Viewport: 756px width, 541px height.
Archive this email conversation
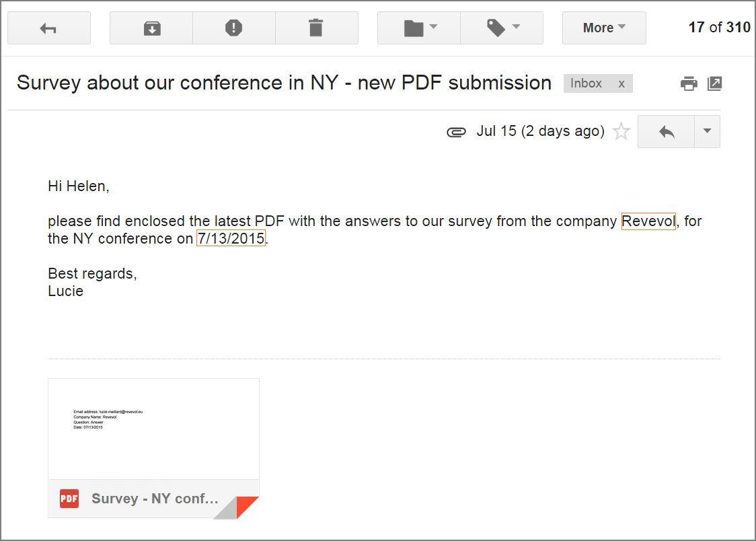click(x=151, y=28)
